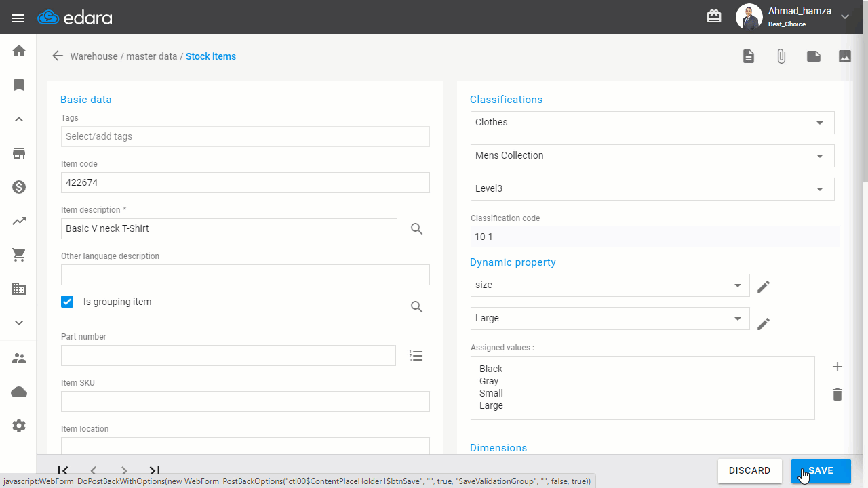Open the trending chart sidebar icon
Image resolution: width=868 pixels, height=488 pixels.
click(x=19, y=221)
